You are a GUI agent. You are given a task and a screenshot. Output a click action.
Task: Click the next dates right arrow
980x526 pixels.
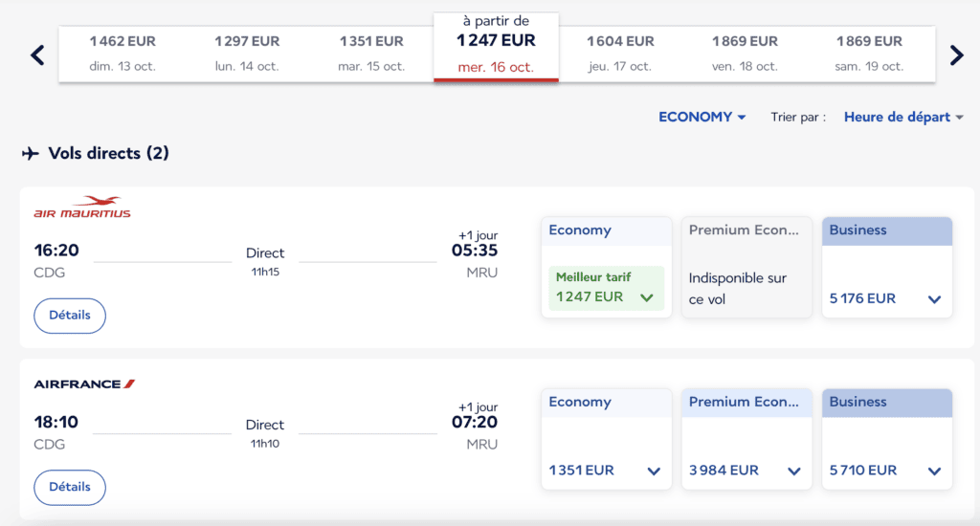coord(956,55)
